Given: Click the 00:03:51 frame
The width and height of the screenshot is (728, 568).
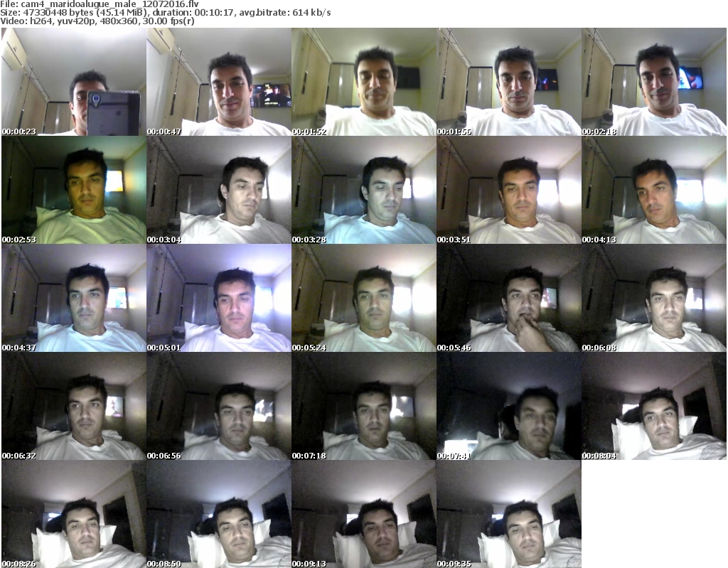Looking at the screenshot, I should [509, 190].
